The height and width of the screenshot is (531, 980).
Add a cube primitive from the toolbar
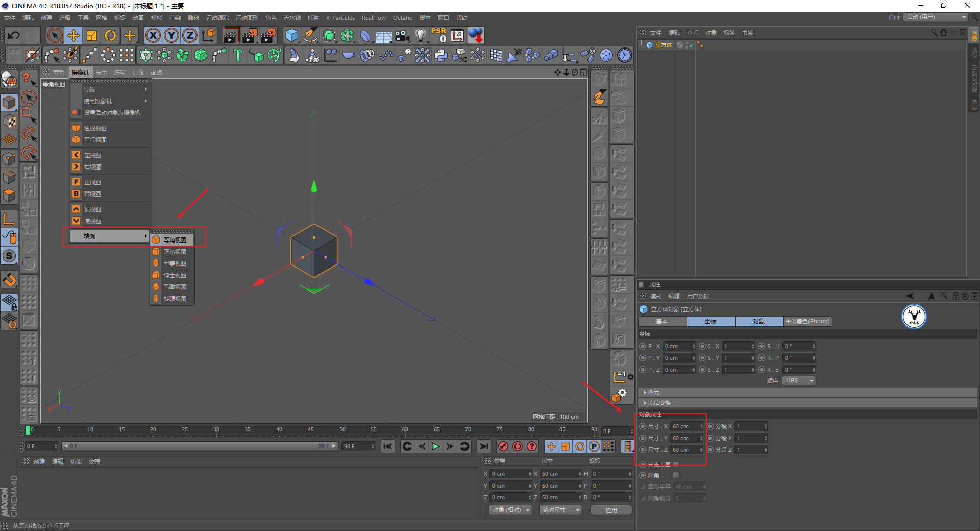(292, 35)
